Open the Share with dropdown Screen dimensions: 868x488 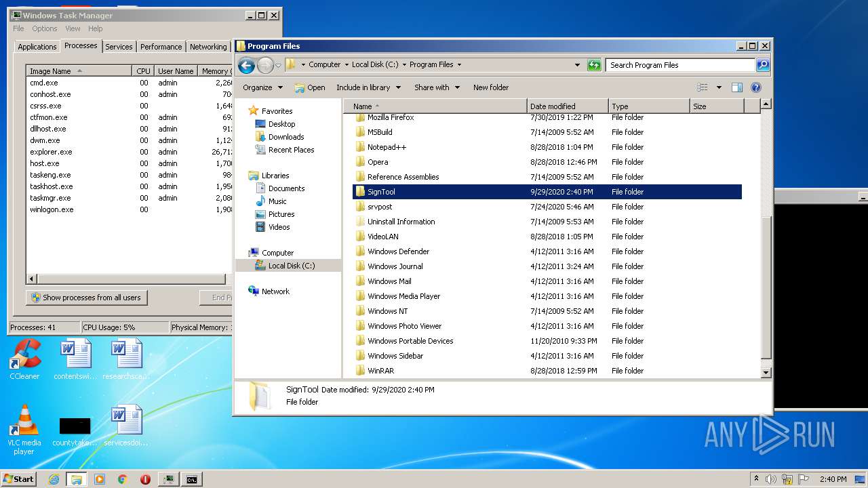437,87
